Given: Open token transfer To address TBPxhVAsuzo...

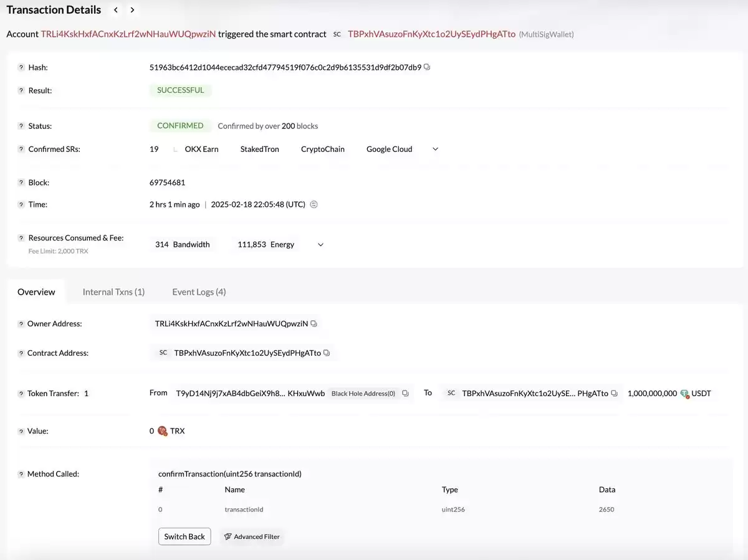Looking at the screenshot, I should pos(535,393).
